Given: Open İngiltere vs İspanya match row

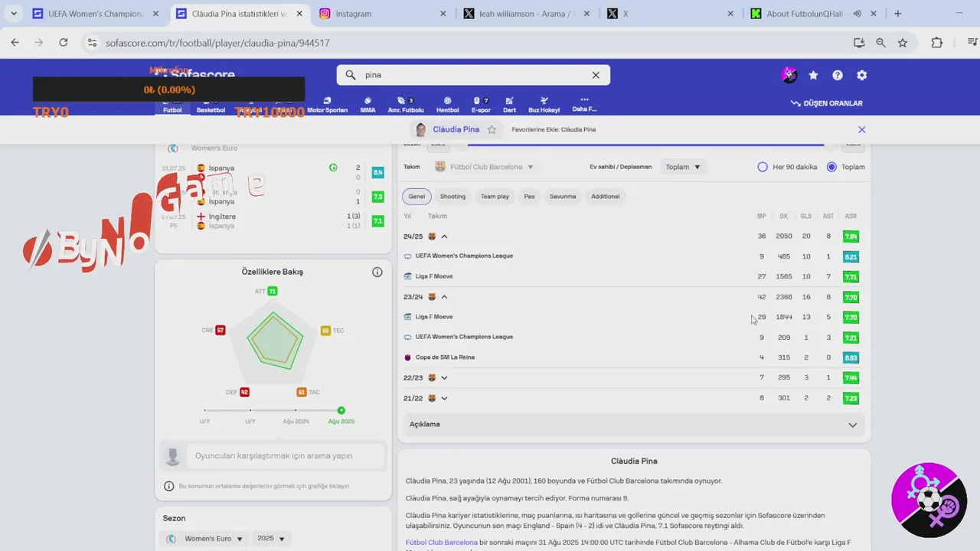Looking at the screenshot, I should point(273,221).
